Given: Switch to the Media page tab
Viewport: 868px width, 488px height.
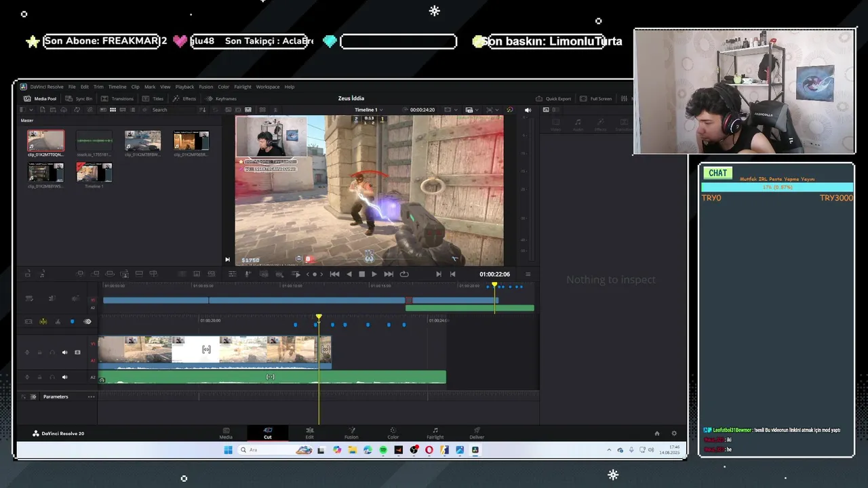Looking at the screenshot, I should [x=226, y=433].
